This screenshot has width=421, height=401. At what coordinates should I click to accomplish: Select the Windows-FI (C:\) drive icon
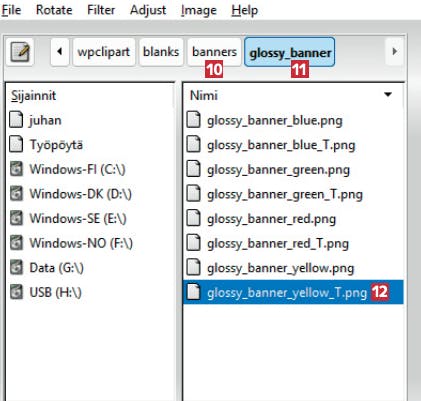coord(16,169)
